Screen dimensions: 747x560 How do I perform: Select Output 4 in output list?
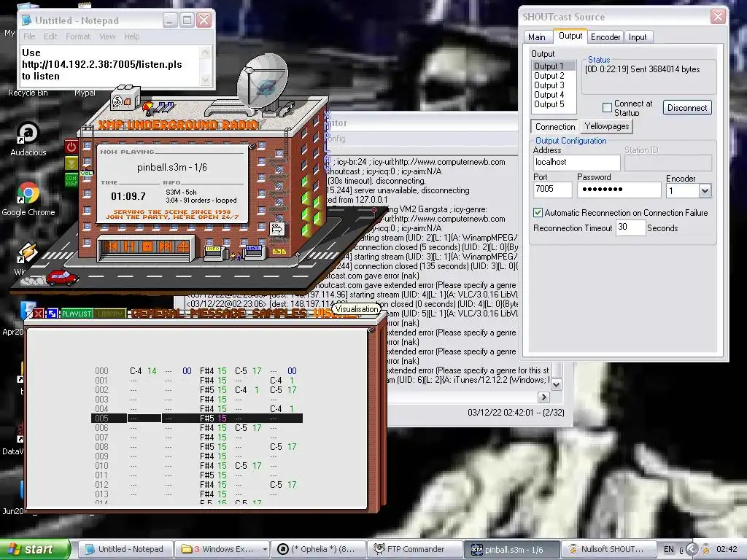[x=549, y=95]
